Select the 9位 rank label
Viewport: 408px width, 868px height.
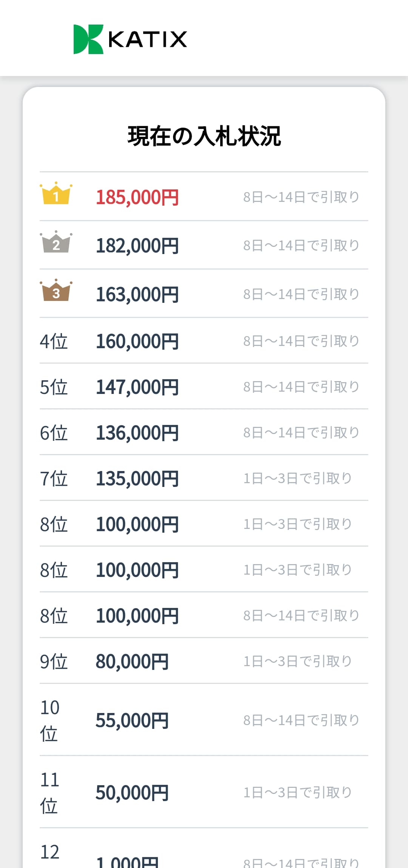54,662
